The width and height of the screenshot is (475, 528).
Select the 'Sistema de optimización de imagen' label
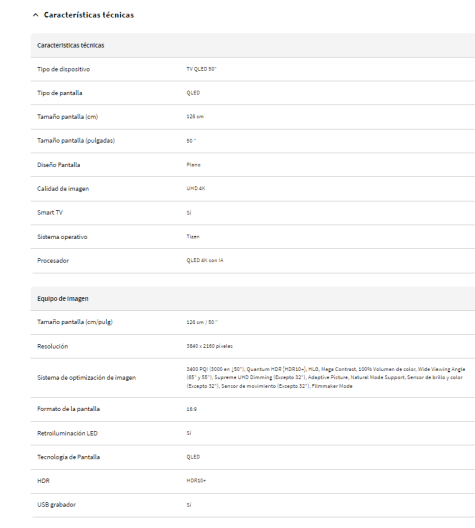87,378
